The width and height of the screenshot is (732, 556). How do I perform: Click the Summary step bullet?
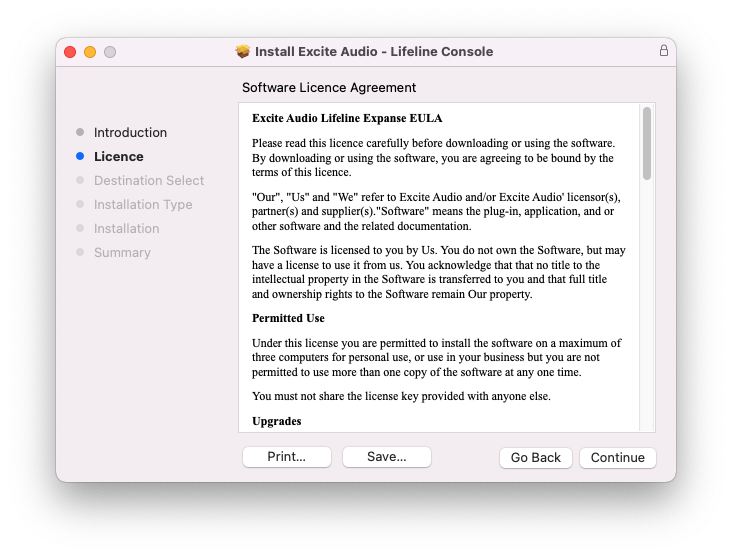(80, 252)
